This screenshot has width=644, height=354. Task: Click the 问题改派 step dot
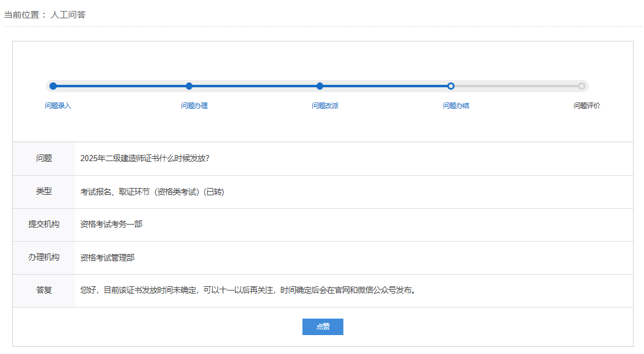point(320,86)
